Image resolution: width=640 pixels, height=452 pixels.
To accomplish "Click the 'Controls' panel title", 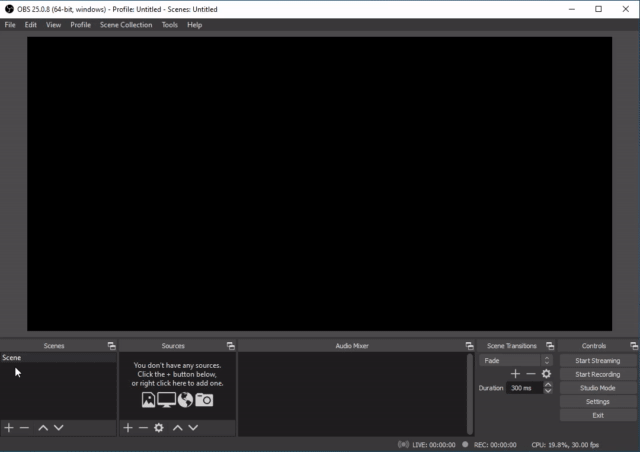I will point(594,346).
